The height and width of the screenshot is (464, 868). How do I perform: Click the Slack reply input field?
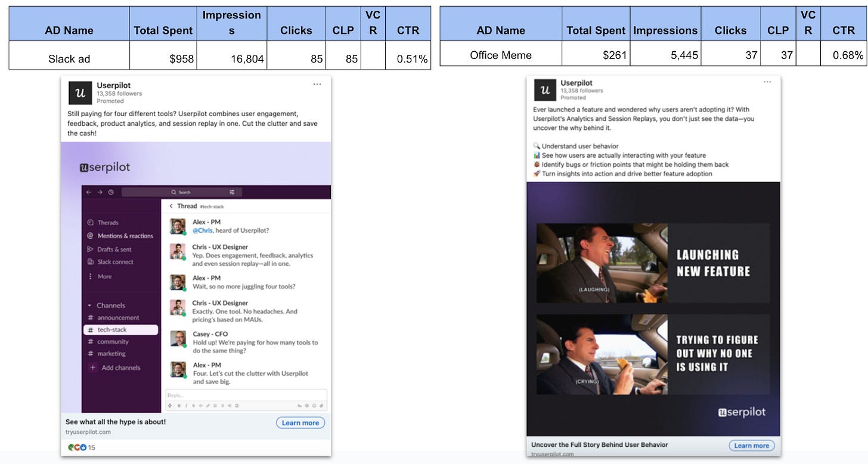point(246,396)
